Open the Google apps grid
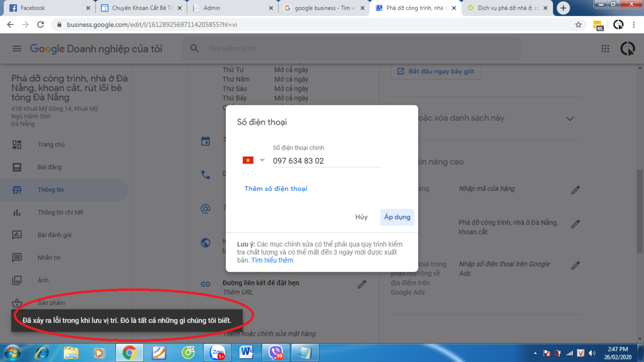Screen dimensions: 644x362 click(x=605, y=49)
